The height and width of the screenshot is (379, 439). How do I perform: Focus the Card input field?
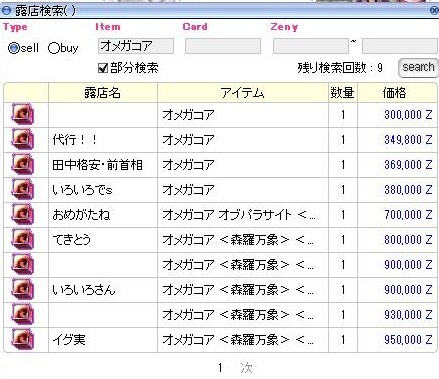pyautogui.click(x=223, y=46)
